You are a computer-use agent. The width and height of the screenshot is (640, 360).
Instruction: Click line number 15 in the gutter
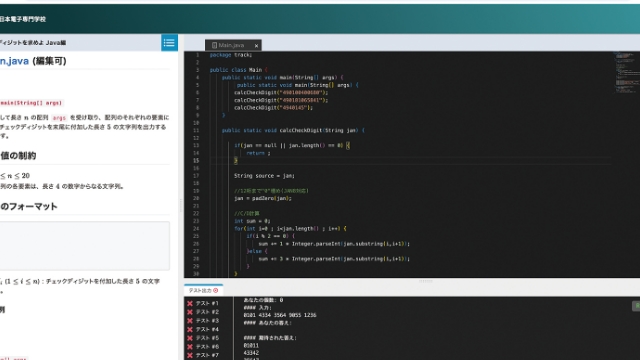[x=196, y=161]
